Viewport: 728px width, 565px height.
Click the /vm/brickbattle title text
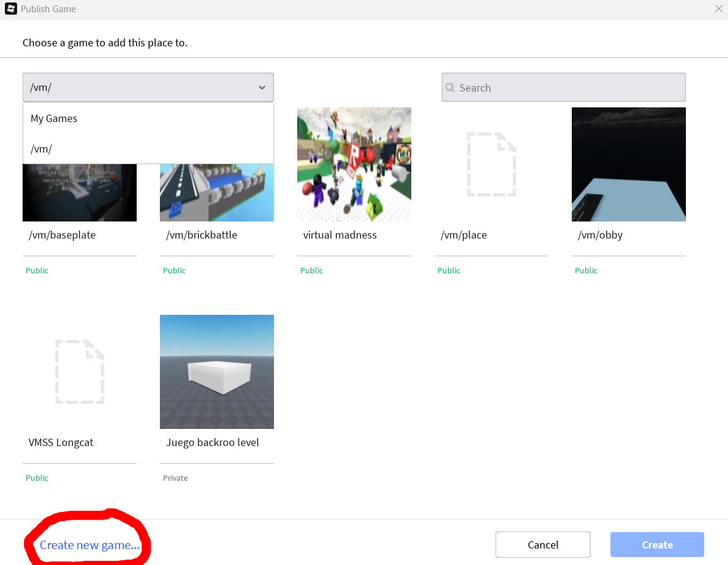(201, 235)
